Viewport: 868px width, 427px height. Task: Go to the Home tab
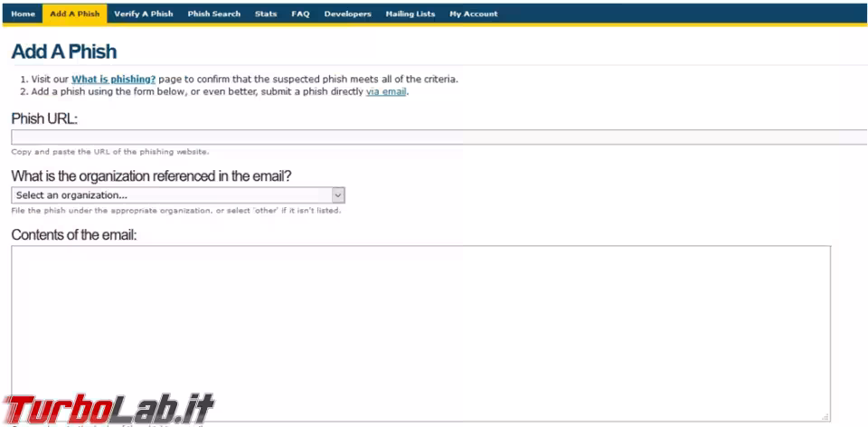[23, 14]
